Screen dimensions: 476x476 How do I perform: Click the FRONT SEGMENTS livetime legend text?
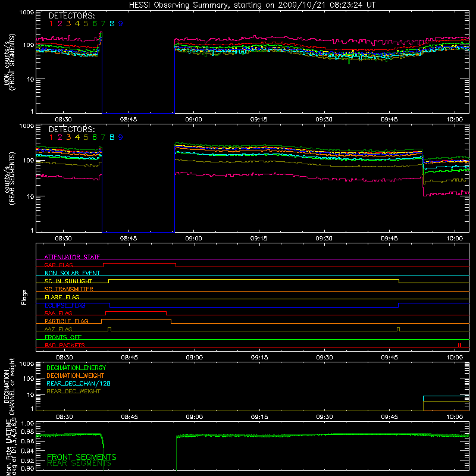tap(82, 457)
